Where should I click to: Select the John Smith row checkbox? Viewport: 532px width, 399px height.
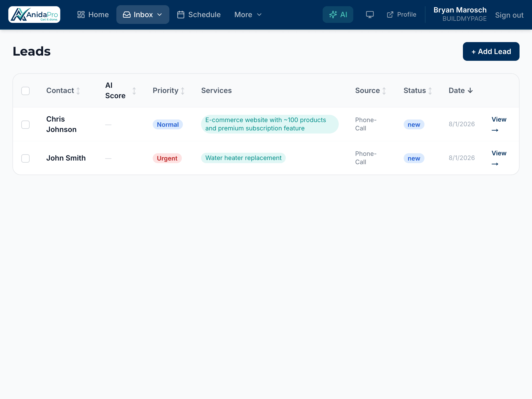25,158
